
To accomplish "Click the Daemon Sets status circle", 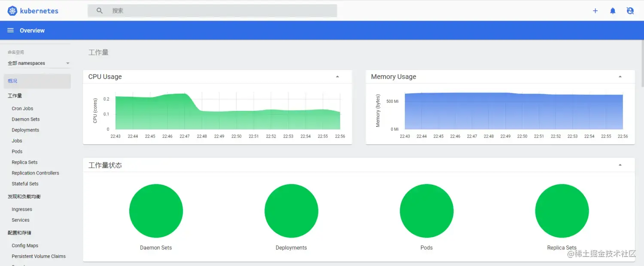I will click(x=156, y=211).
